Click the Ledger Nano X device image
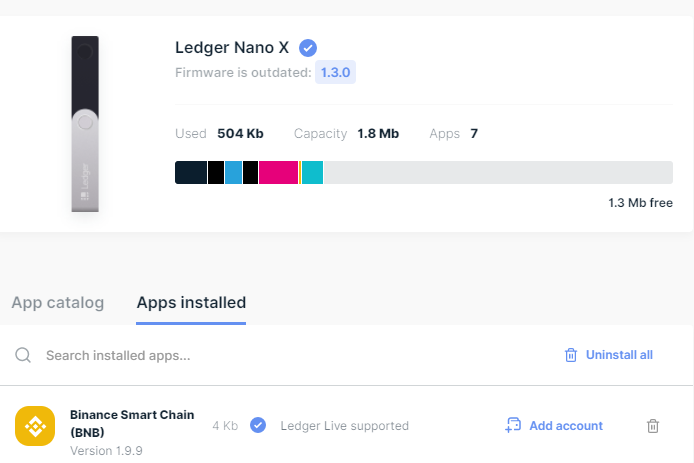 [85, 124]
